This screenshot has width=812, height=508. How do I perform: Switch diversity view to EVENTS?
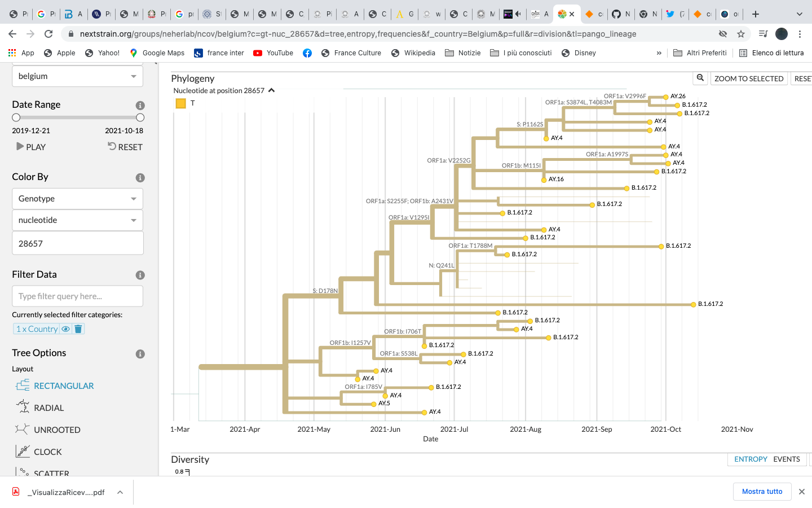click(786, 459)
